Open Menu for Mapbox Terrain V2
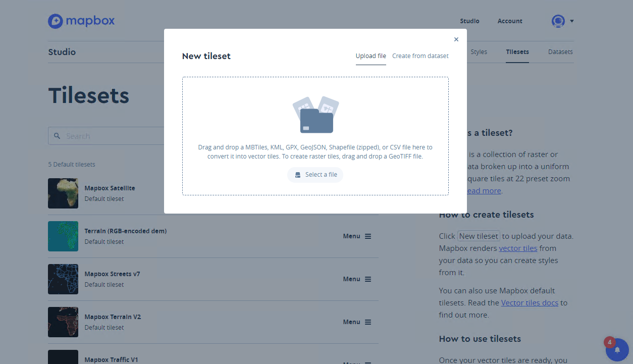Viewport: 633px width, 364px height. (x=357, y=322)
